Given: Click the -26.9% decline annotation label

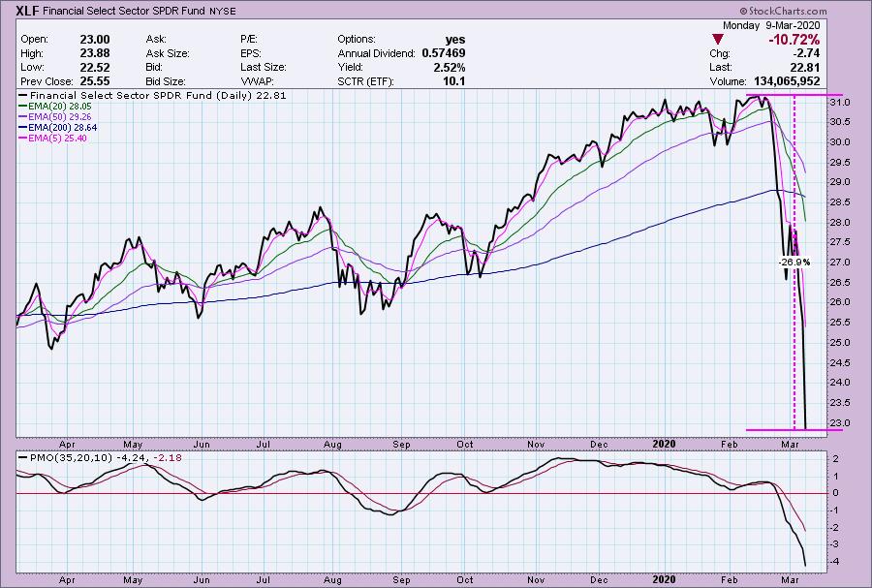Looking at the screenshot, I should tap(794, 262).
